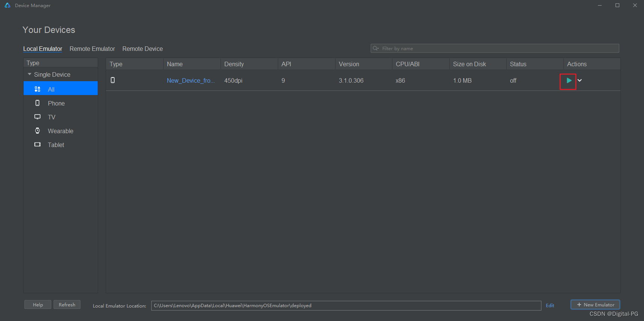Image resolution: width=644 pixels, height=321 pixels.
Task: Click the Refresh button
Action: click(67, 305)
